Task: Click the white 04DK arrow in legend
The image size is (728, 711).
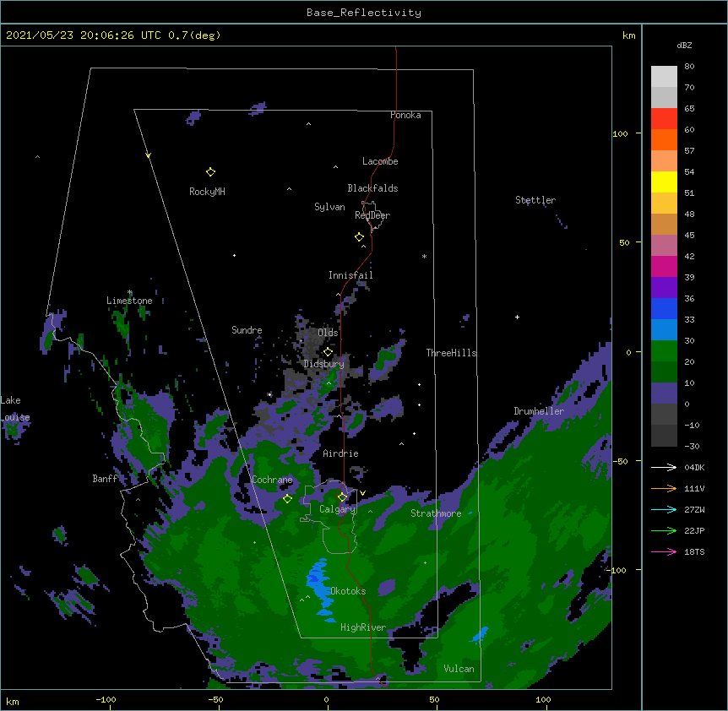Action: (x=664, y=467)
